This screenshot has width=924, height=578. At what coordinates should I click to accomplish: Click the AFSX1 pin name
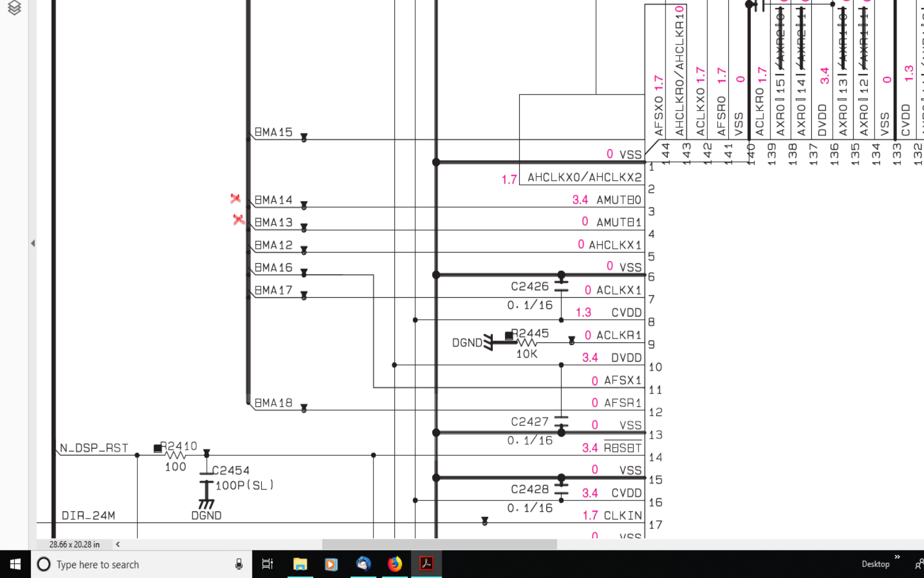(x=623, y=380)
